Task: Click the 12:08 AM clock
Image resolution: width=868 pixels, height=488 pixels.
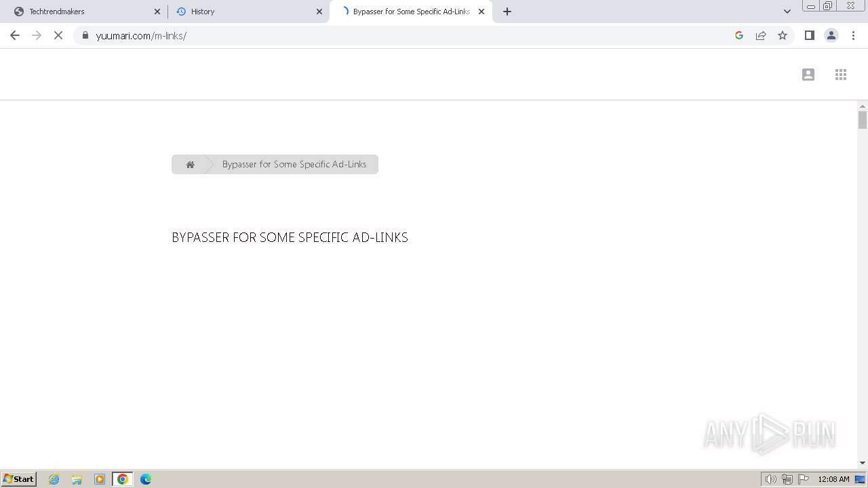Action: pos(833,479)
